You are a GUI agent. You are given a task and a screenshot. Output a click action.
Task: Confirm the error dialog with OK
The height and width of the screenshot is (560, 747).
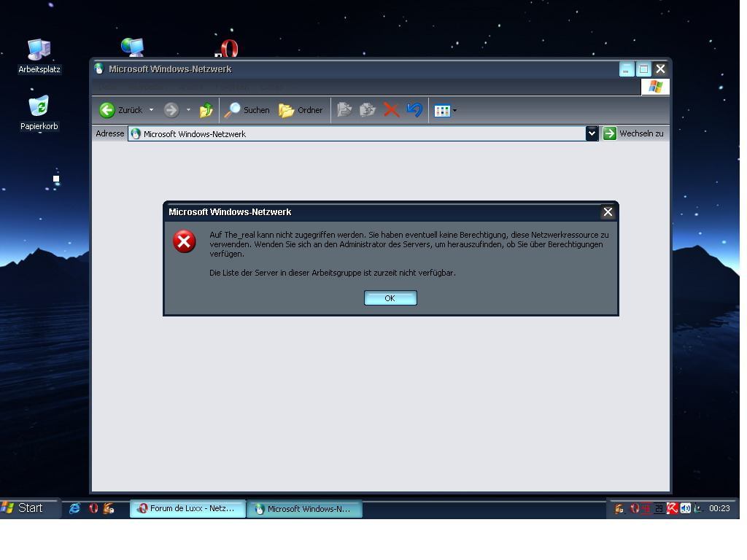(x=390, y=298)
